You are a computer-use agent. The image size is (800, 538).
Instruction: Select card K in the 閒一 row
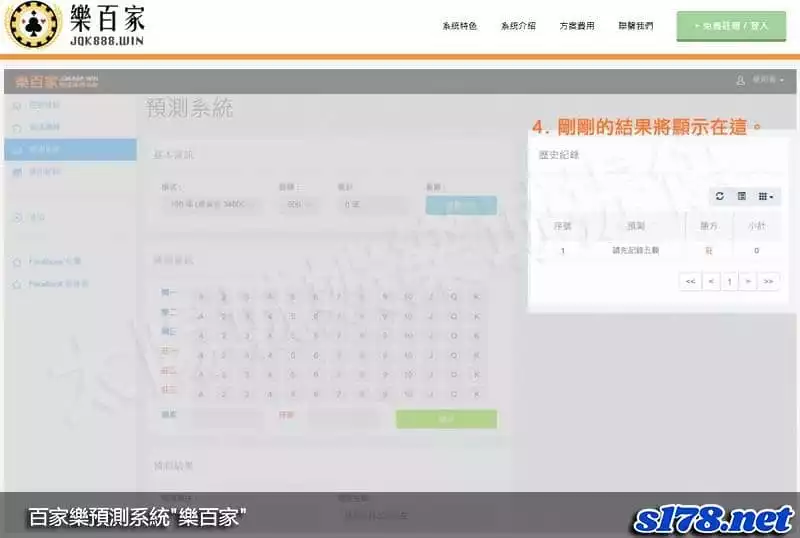click(476, 297)
